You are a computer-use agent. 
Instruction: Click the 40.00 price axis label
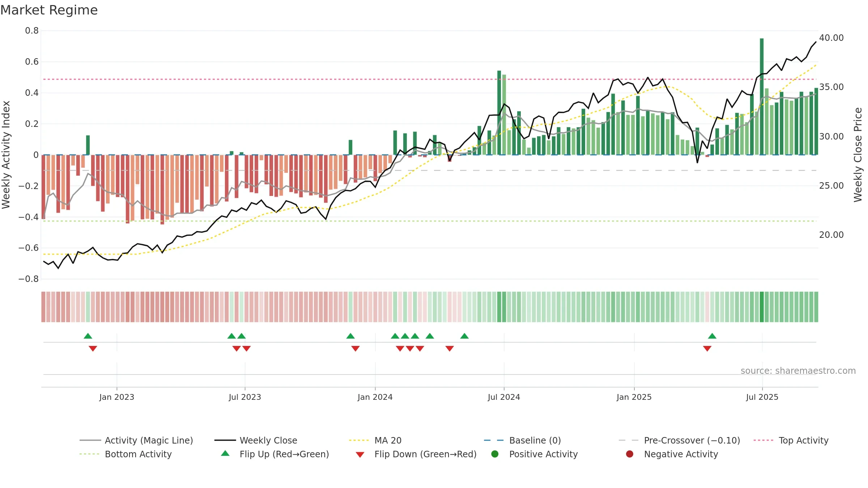831,38
